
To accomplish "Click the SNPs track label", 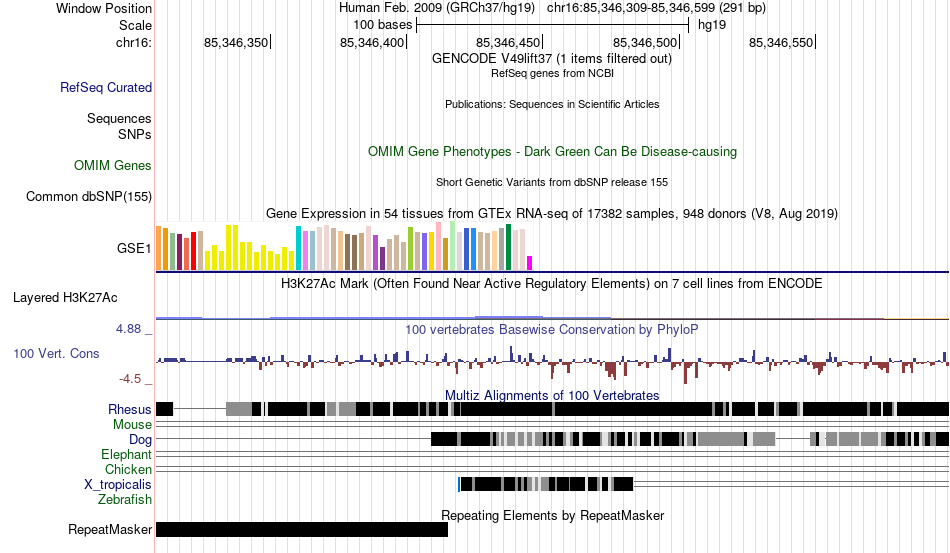I will (x=135, y=134).
